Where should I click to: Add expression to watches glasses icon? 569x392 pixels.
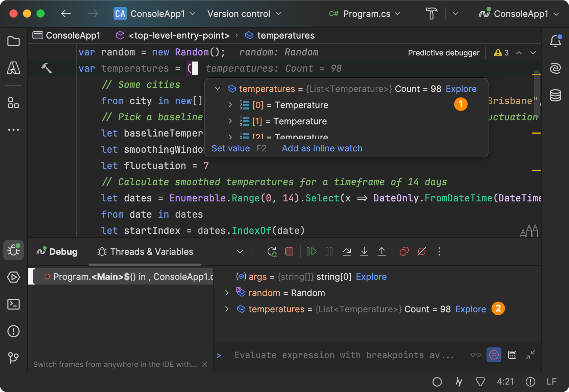(476, 355)
